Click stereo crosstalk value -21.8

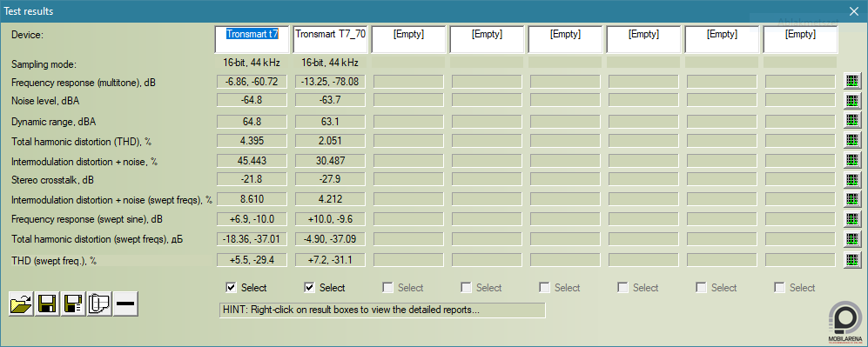[252, 179]
